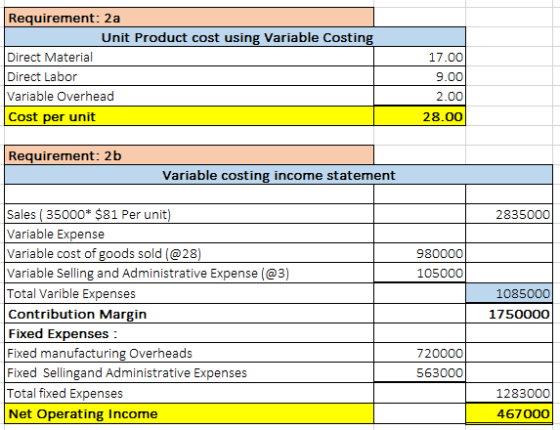Viewport: 560px width, 430px height.
Task: Click the value 563000
Action: 420,372
